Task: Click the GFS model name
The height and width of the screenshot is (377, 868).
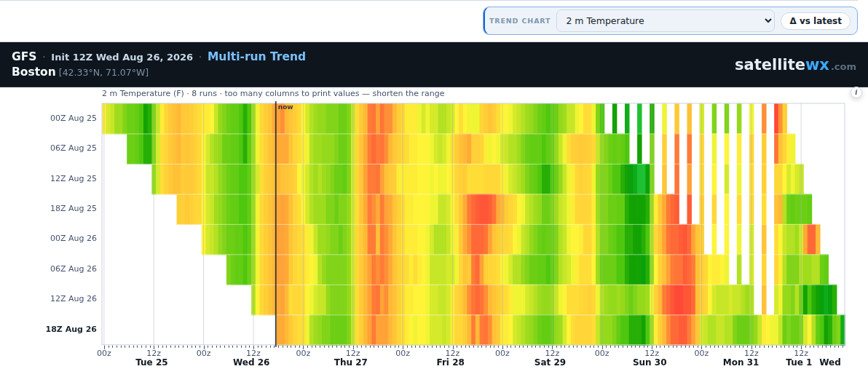Action: coord(24,57)
